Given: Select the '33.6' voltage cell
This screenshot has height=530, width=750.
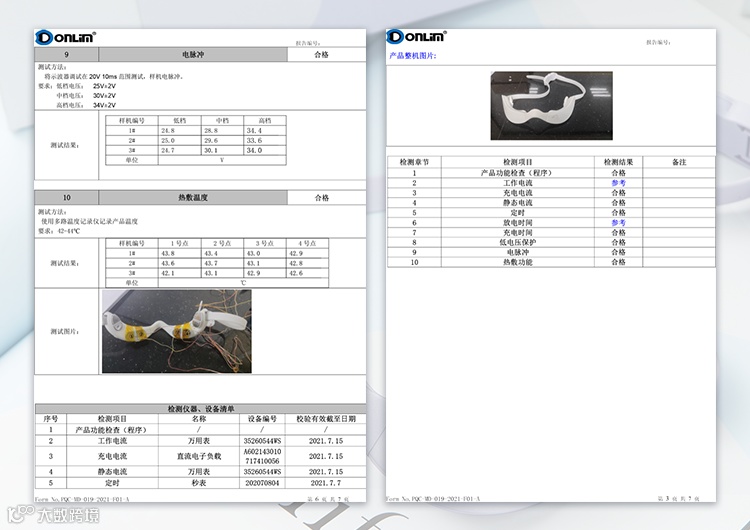Looking at the screenshot, I should tap(265, 141).
